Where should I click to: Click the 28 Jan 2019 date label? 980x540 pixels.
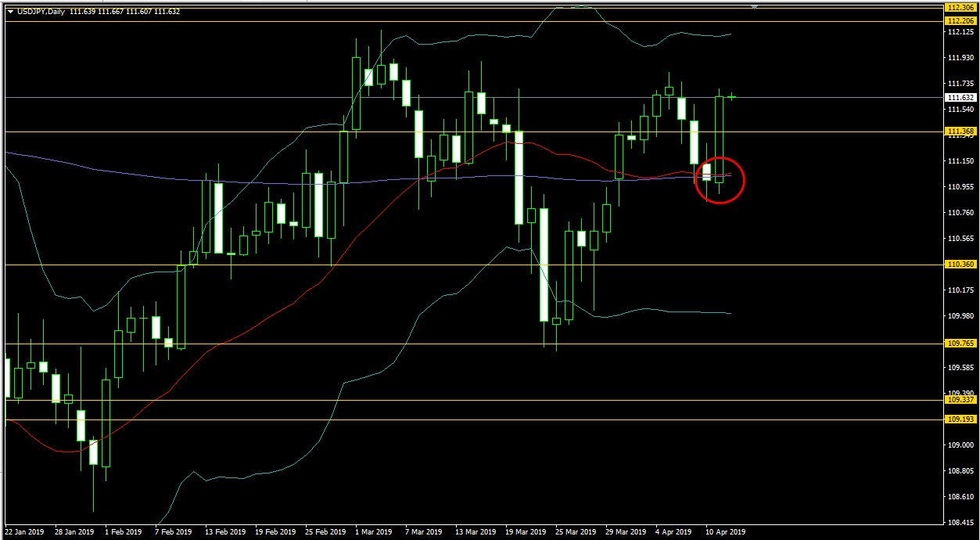[x=74, y=532]
